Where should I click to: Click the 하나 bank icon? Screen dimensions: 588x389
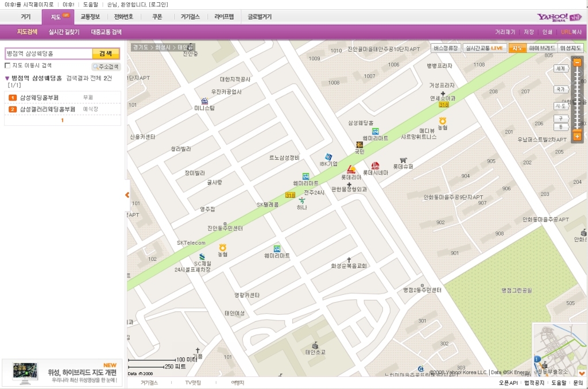click(x=301, y=201)
